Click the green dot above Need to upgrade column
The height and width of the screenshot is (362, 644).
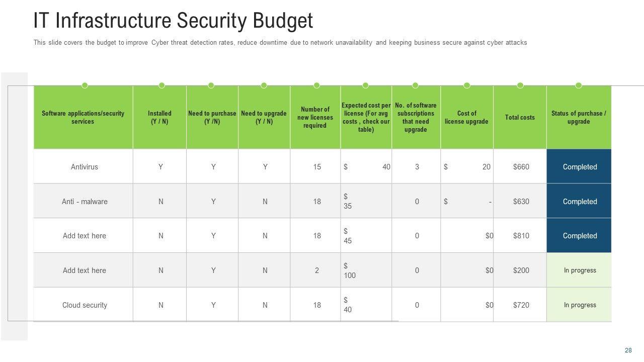click(x=264, y=85)
